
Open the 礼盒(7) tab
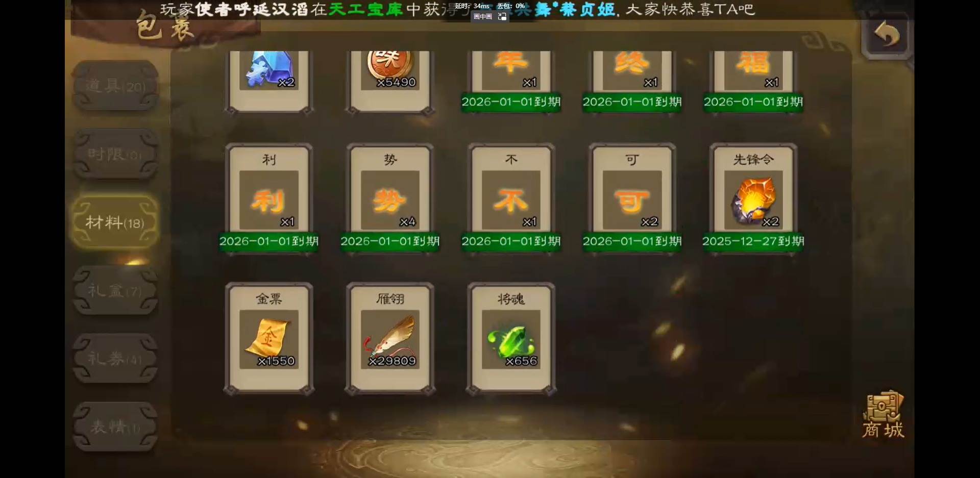(x=116, y=290)
